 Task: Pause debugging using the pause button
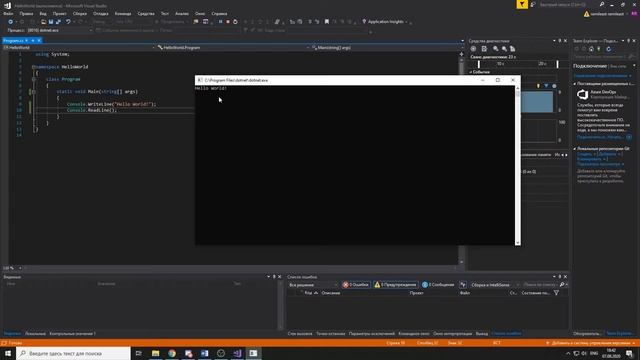[220, 22]
